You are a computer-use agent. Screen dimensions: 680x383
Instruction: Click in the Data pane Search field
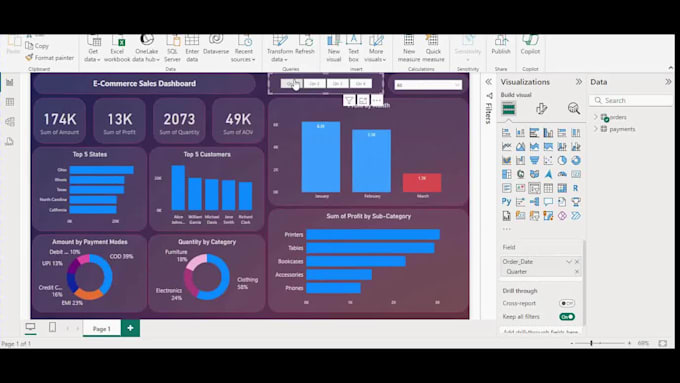631,100
